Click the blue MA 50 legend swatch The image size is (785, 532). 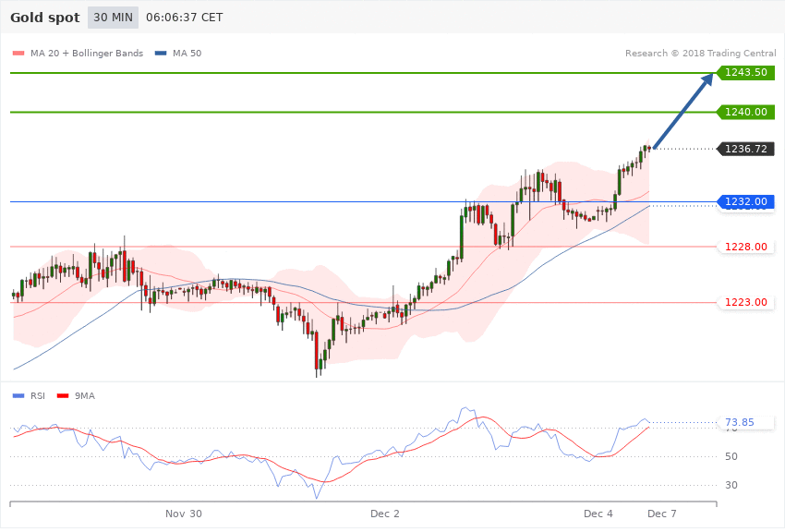pyautogui.click(x=161, y=53)
